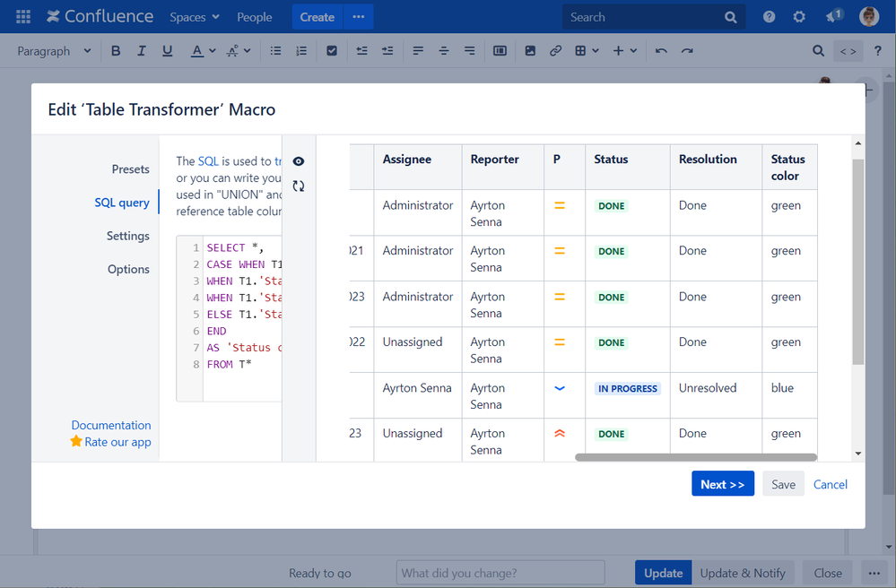The image size is (896, 588).
Task: Click the bullet list icon
Action: (x=276, y=51)
